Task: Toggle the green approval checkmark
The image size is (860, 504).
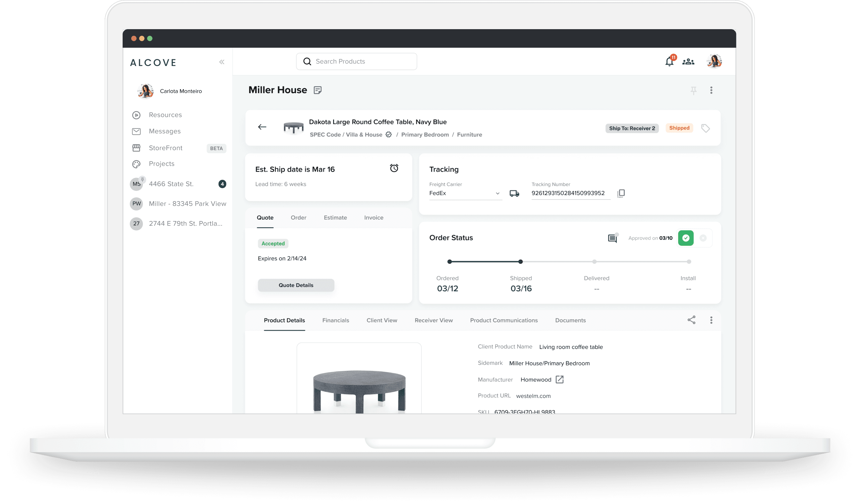Action: [686, 238]
